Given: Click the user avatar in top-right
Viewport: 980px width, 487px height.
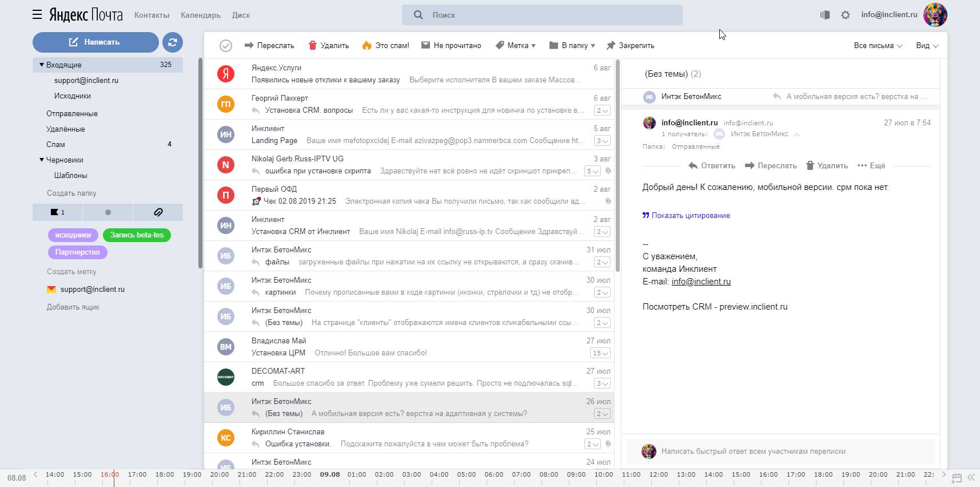Looking at the screenshot, I should (x=935, y=15).
